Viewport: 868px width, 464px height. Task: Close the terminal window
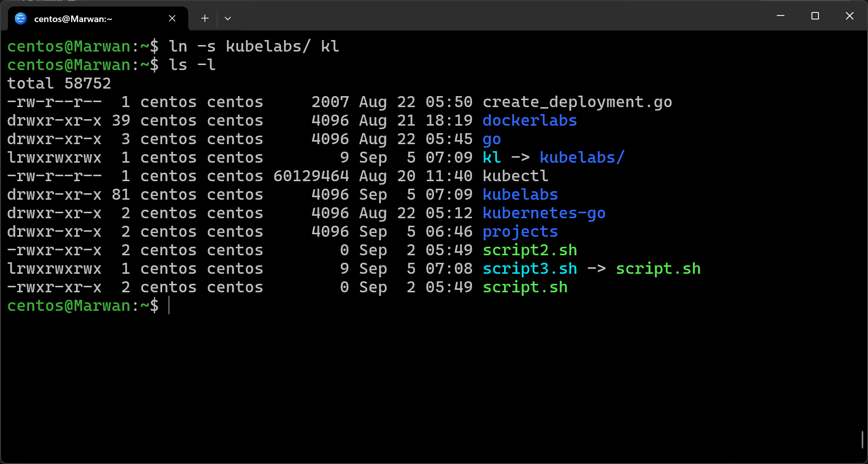point(849,16)
